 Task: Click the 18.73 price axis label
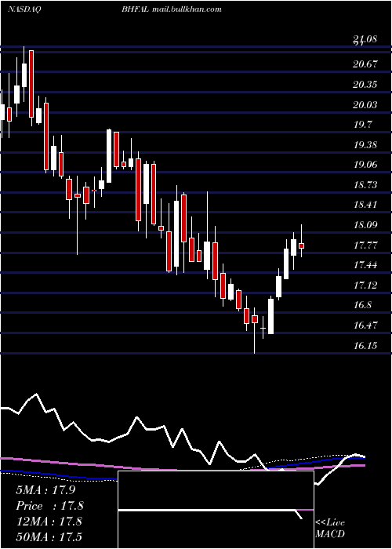(365, 185)
